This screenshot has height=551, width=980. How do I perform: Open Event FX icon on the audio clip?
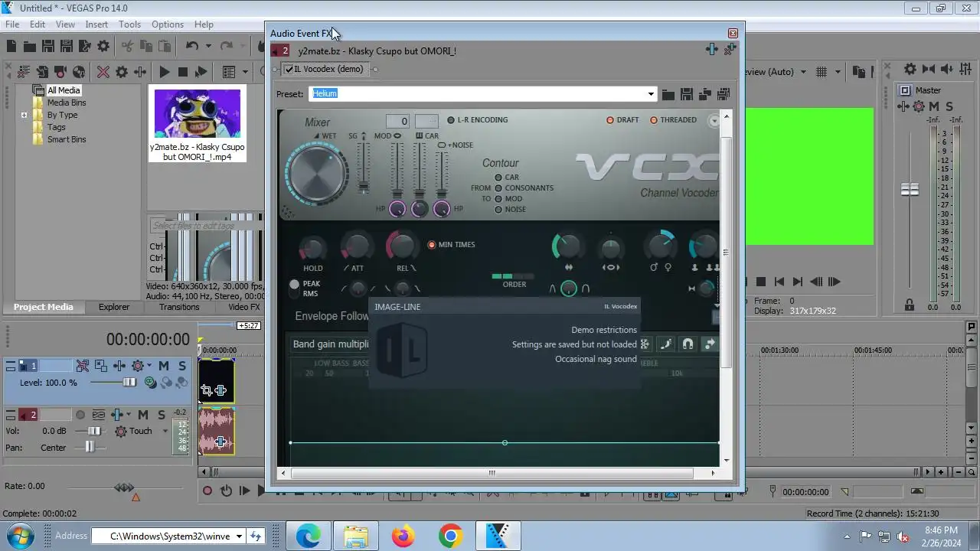(220, 442)
